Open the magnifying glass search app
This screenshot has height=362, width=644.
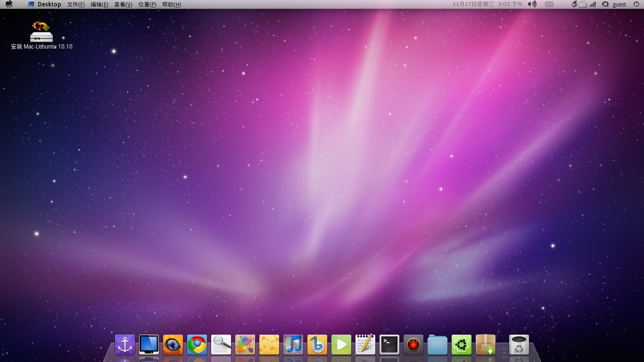pos(221,345)
